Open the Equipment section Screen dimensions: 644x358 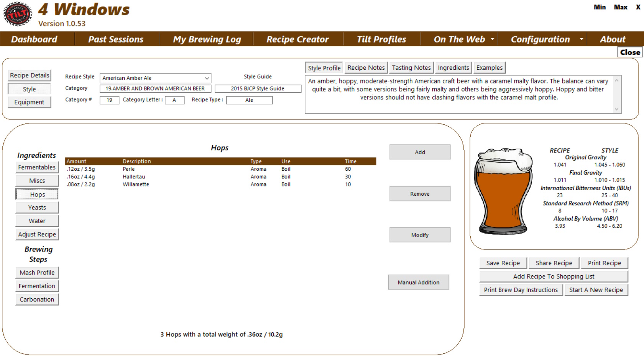(x=30, y=102)
